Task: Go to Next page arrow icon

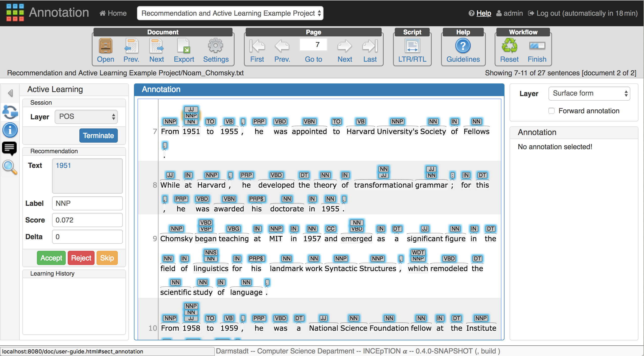Action: coord(345,46)
